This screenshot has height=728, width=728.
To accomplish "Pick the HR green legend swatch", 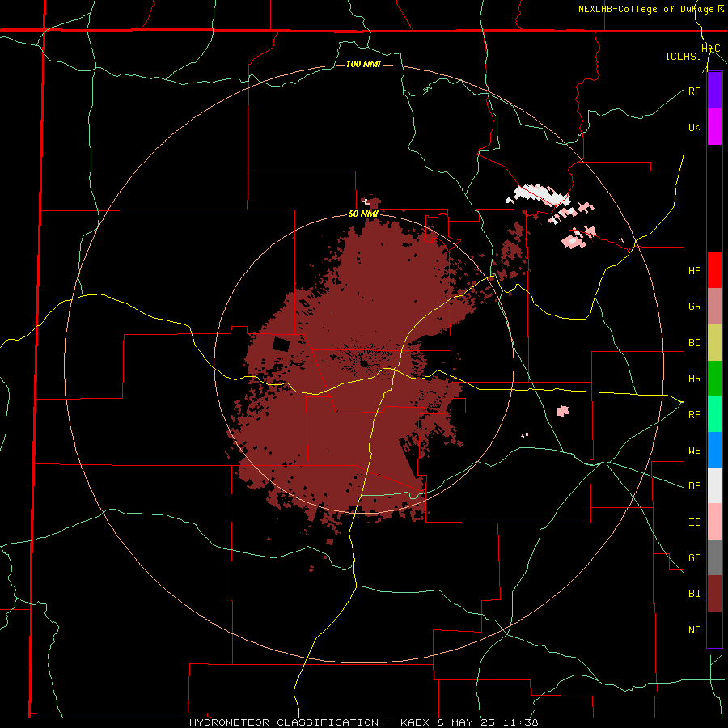I will click(x=714, y=379).
